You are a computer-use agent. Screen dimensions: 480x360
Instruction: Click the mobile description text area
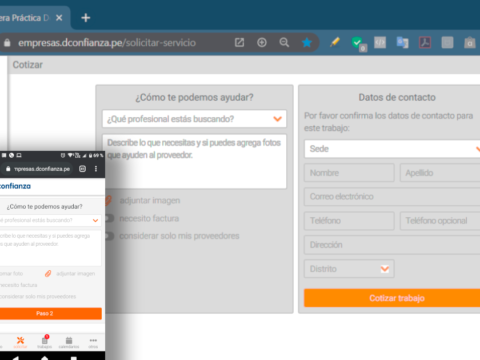(x=51, y=248)
